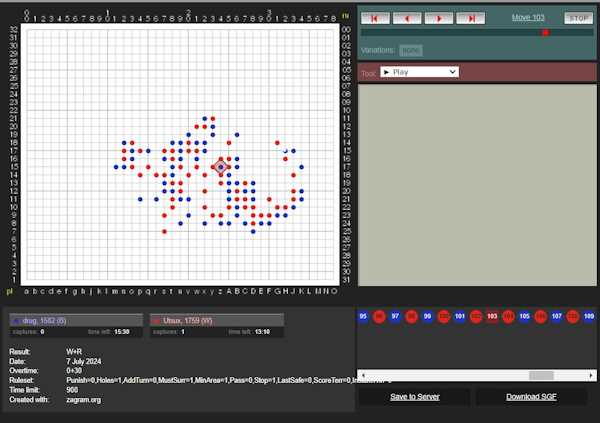The image size is (600, 423).
Task: Jump to the last move
Action: tap(469, 18)
